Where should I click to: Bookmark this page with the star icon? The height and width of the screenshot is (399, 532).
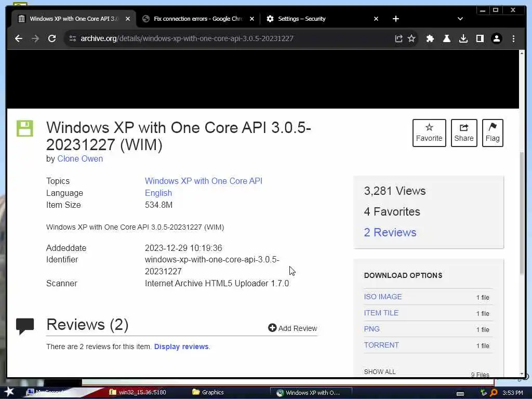(411, 38)
